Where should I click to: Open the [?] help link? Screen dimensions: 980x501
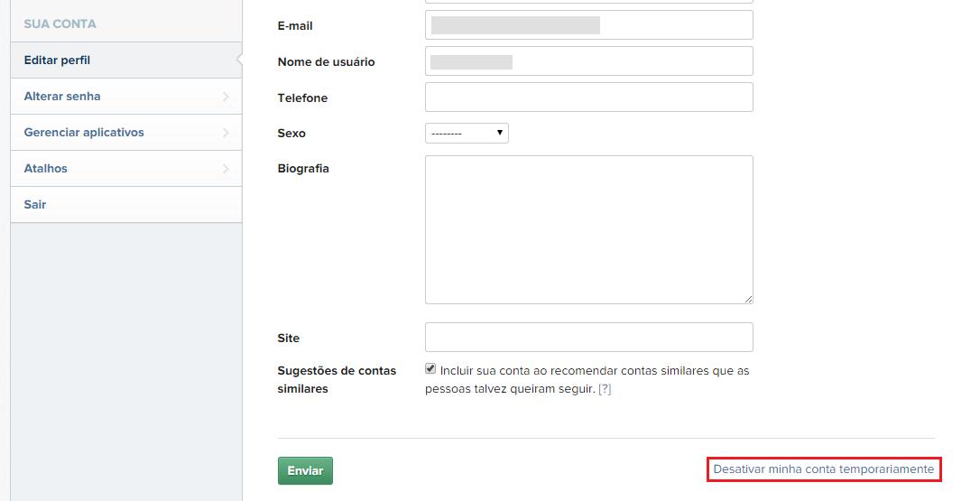click(605, 389)
